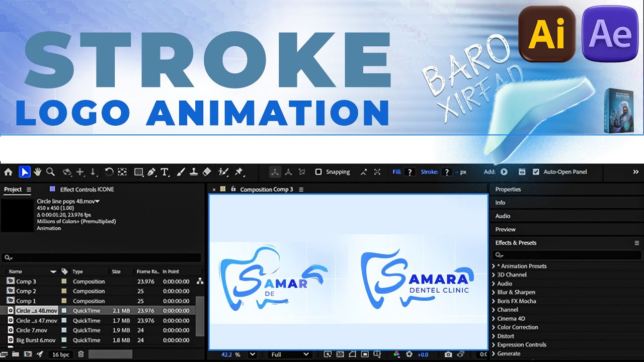The image size is (644, 362).
Task: Click the Adobe Illustrator Ai logo
Action: click(x=547, y=34)
